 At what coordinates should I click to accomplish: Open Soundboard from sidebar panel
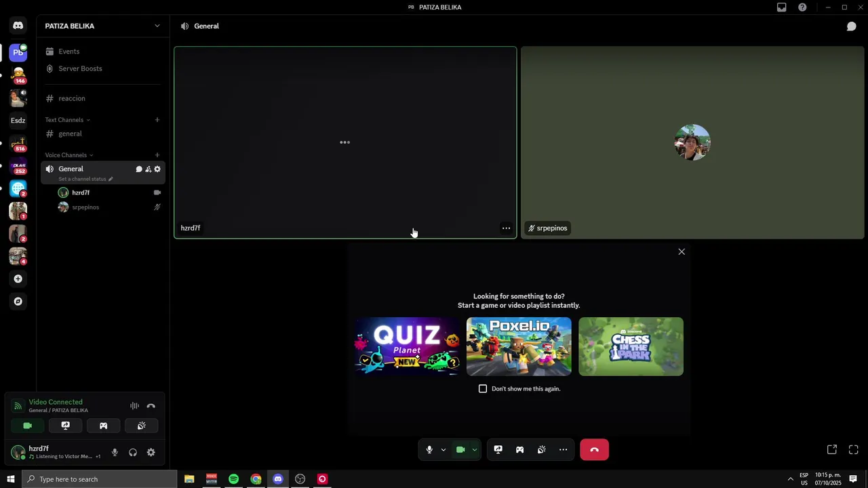141,426
